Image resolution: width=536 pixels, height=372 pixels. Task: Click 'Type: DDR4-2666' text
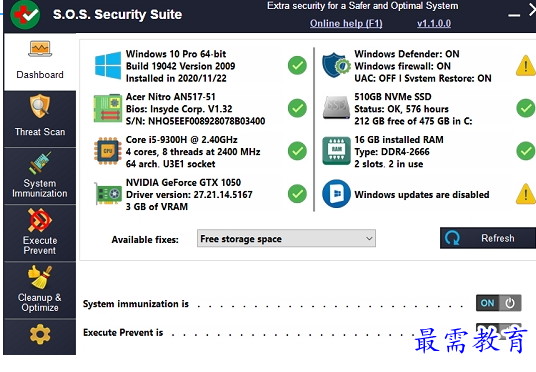tap(392, 152)
